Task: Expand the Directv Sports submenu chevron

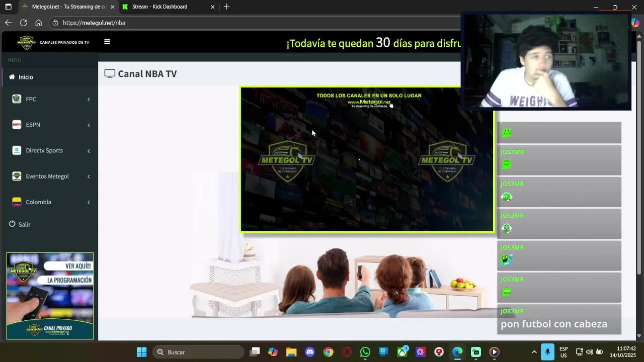Action: [89, 151]
